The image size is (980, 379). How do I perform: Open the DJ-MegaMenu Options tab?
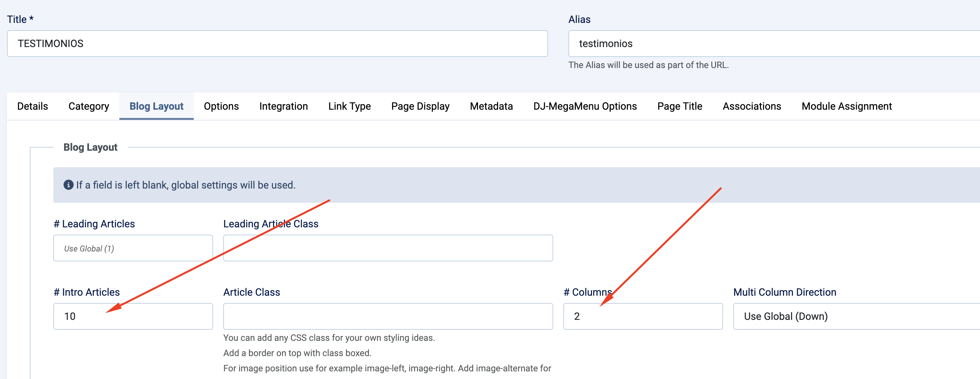tap(586, 106)
